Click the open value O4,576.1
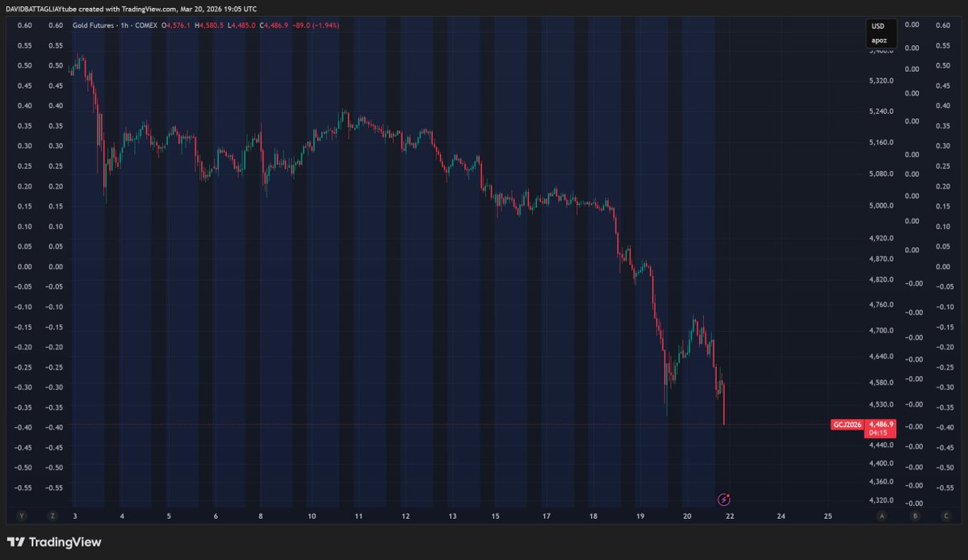Screen dimensions: 968x560 176,25
